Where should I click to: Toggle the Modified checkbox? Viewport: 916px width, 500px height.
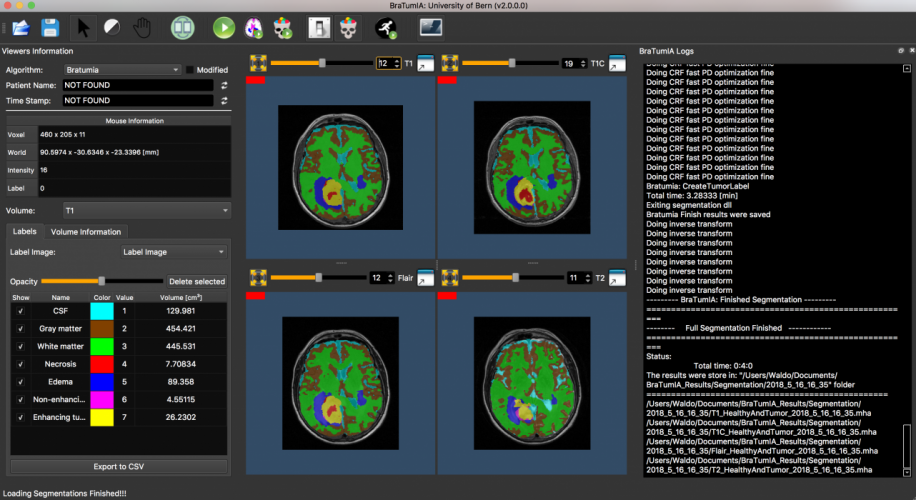click(190, 70)
